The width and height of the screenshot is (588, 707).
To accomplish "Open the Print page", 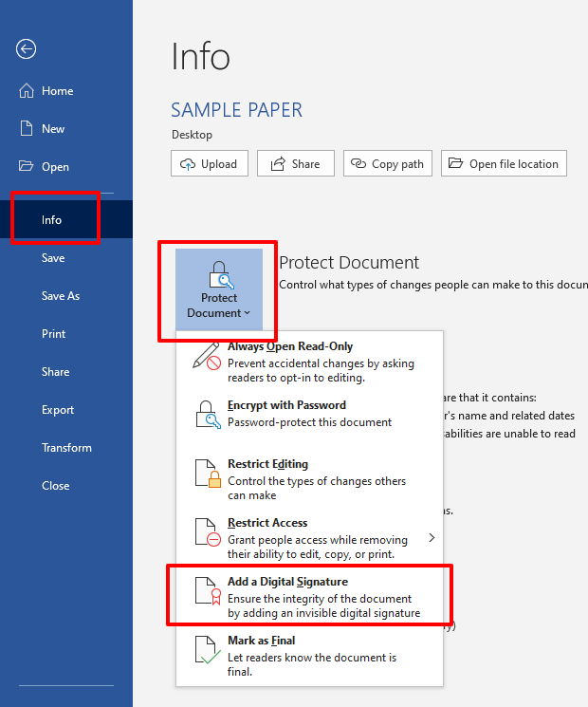I will click(x=54, y=334).
